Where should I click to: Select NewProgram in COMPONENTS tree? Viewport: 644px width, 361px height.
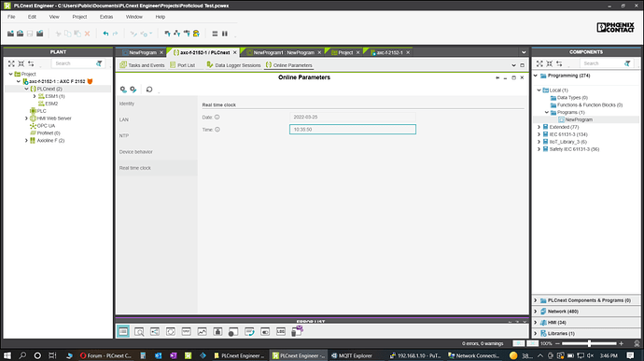[x=579, y=119]
